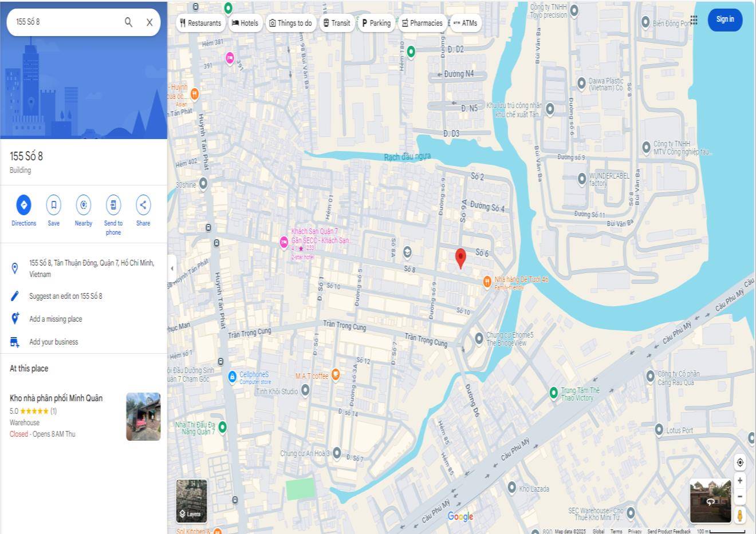Open Google apps grid icon
This screenshot has height=534, width=756.
coord(694,20)
